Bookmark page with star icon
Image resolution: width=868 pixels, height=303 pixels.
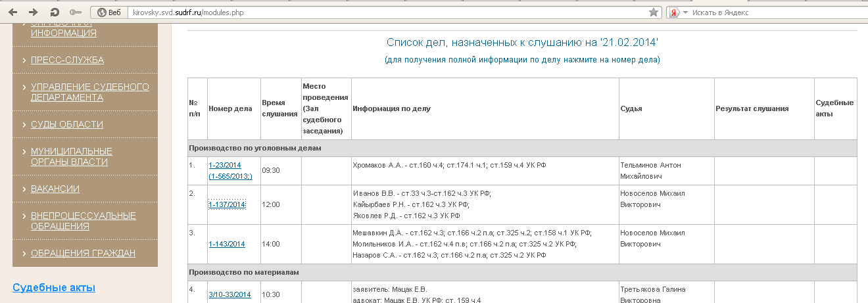[x=653, y=12]
